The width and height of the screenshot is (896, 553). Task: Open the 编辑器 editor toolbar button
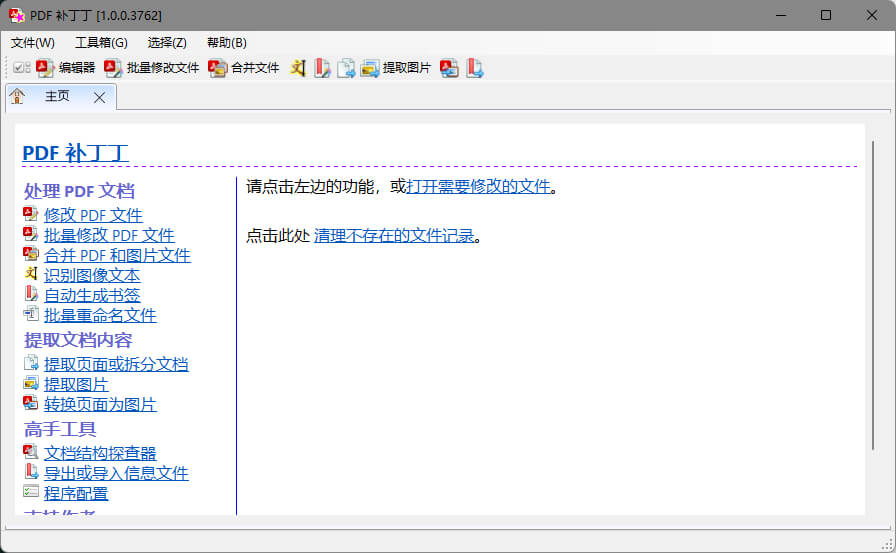tap(65, 68)
